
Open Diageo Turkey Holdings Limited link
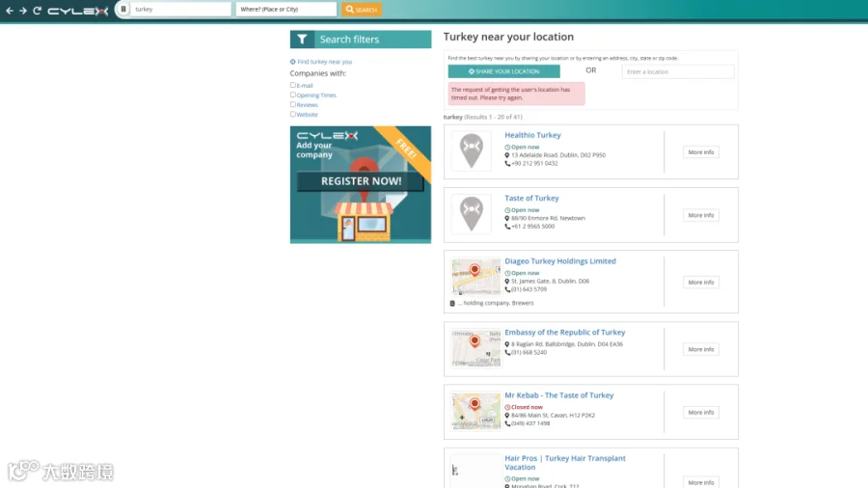click(x=560, y=261)
